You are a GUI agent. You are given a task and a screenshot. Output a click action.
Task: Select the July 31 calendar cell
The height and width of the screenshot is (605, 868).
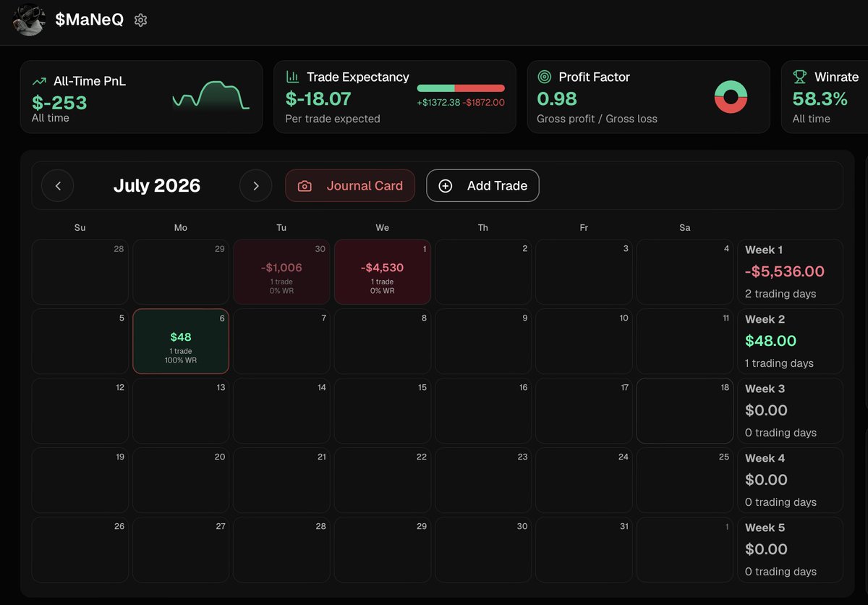tap(584, 549)
